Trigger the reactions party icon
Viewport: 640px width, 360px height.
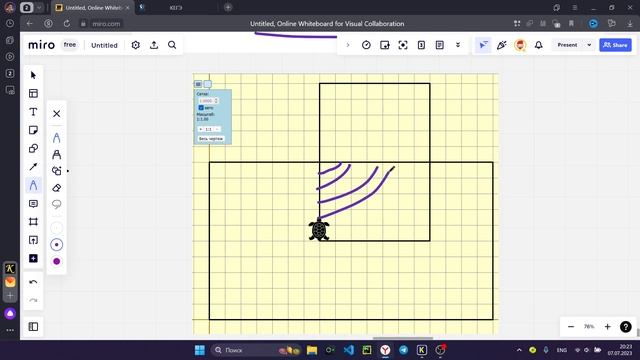pos(502,45)
